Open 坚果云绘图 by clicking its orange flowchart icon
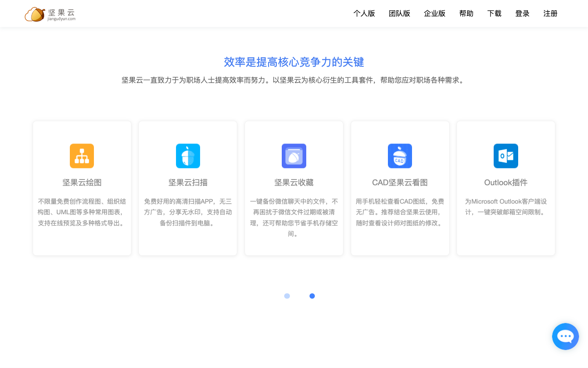This screenshot has width=588, height=368. click(x=82, y=156)
